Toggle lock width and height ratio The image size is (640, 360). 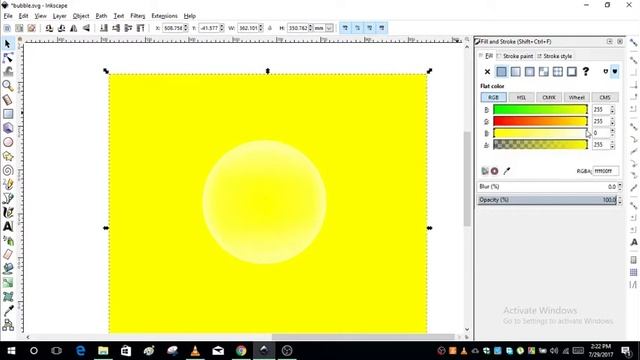(x=270, y=28)
